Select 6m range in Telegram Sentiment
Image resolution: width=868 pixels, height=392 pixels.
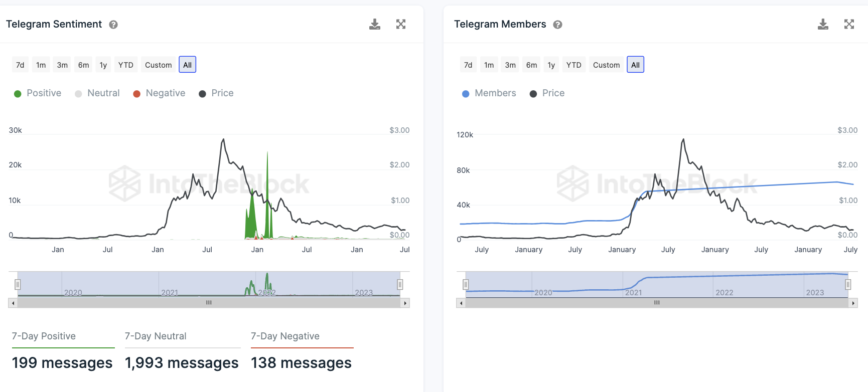click(x=84, y=65)
